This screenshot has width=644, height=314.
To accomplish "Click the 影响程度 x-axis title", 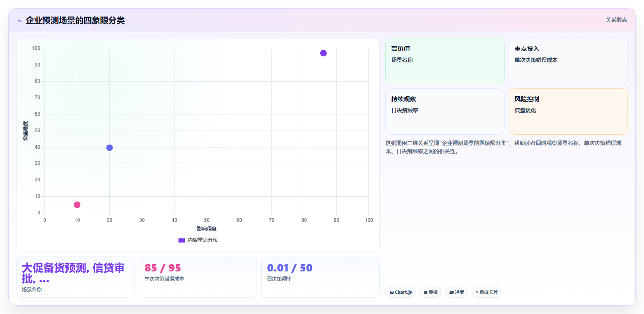I will (x=207, y=229).
